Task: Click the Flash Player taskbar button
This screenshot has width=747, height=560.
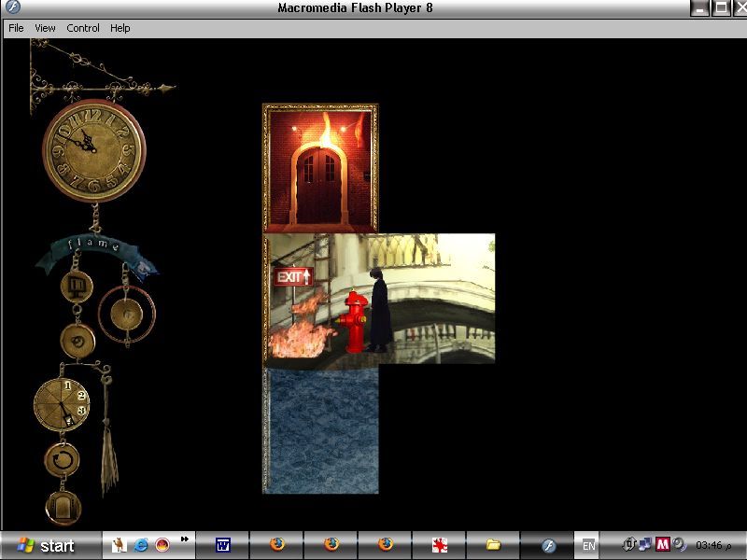Action: pos(547,545)
